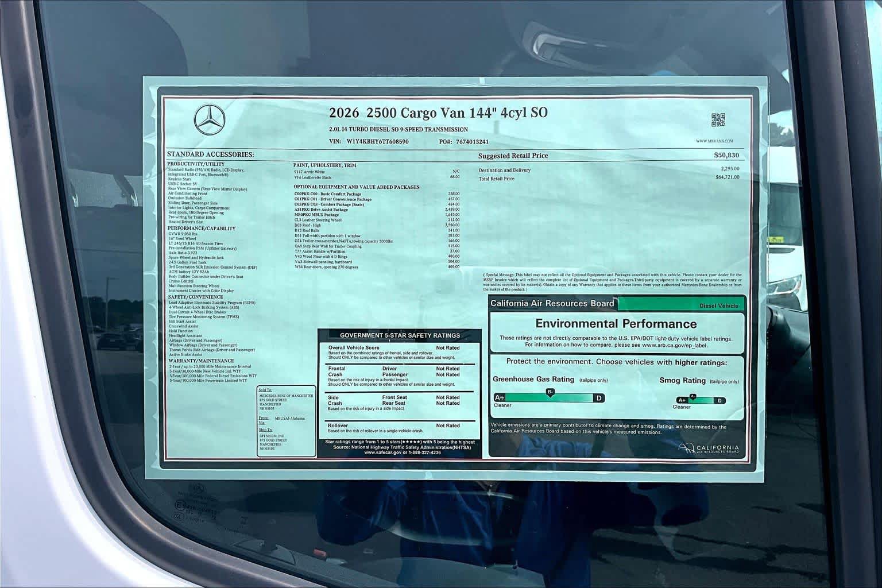Click the 'V43 Wood Floor with 6 D-Rings' option
The width and height of the screenshot is (882, 588).
click(321, 256)
